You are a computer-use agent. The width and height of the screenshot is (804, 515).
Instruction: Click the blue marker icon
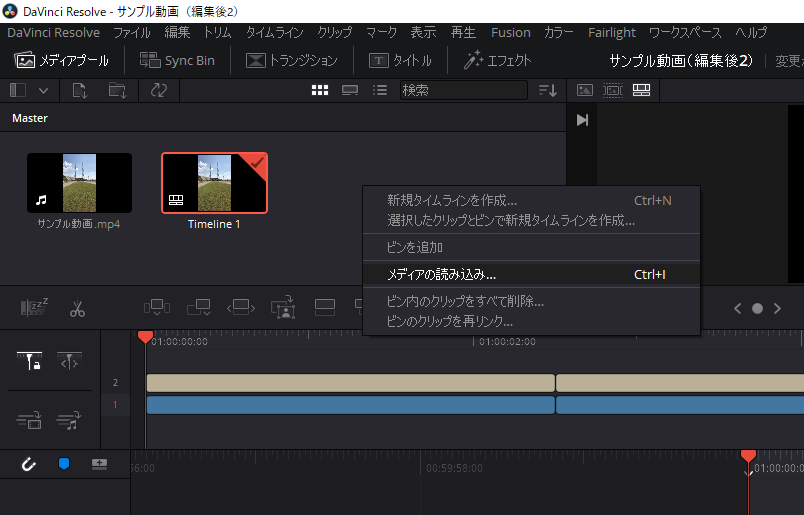click(64, 464)
